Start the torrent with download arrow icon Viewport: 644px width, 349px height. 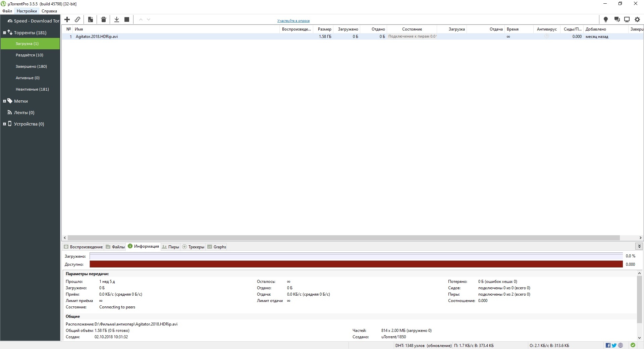pos(117,19)
